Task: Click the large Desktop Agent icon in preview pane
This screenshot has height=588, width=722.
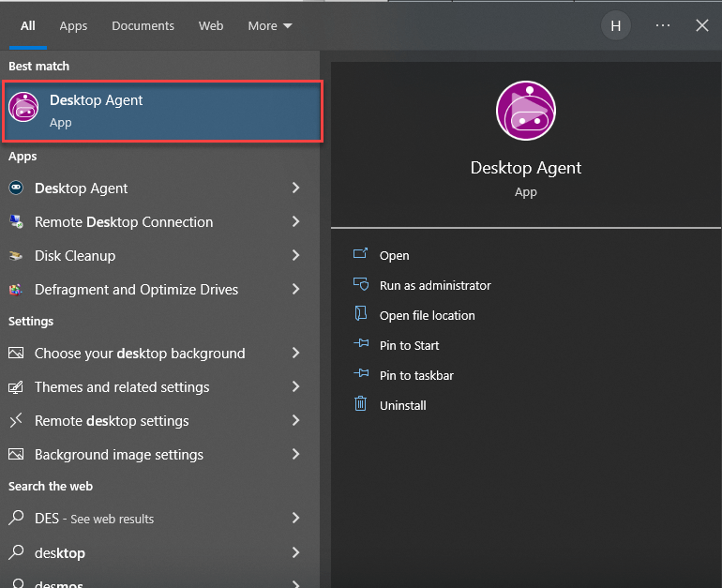Action: pos(526,111)
